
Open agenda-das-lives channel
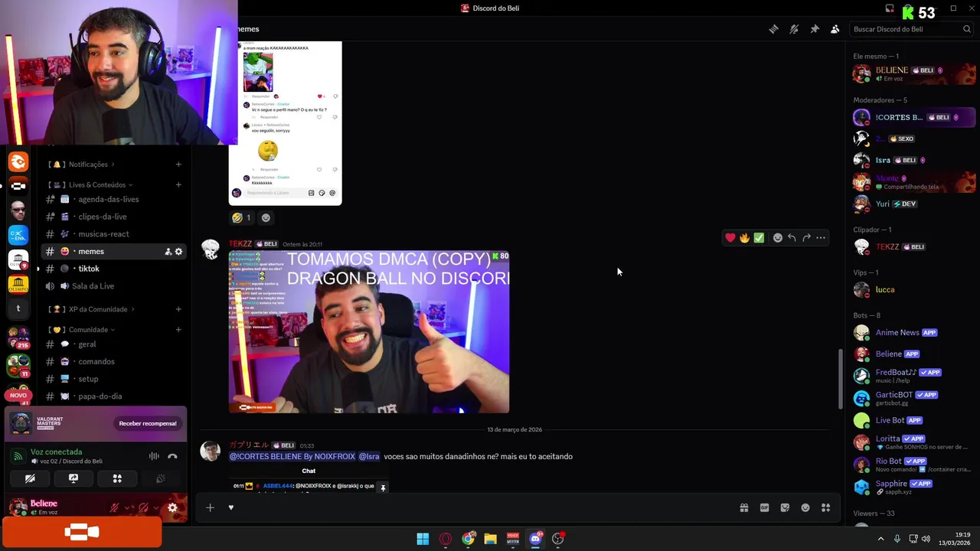113,199
